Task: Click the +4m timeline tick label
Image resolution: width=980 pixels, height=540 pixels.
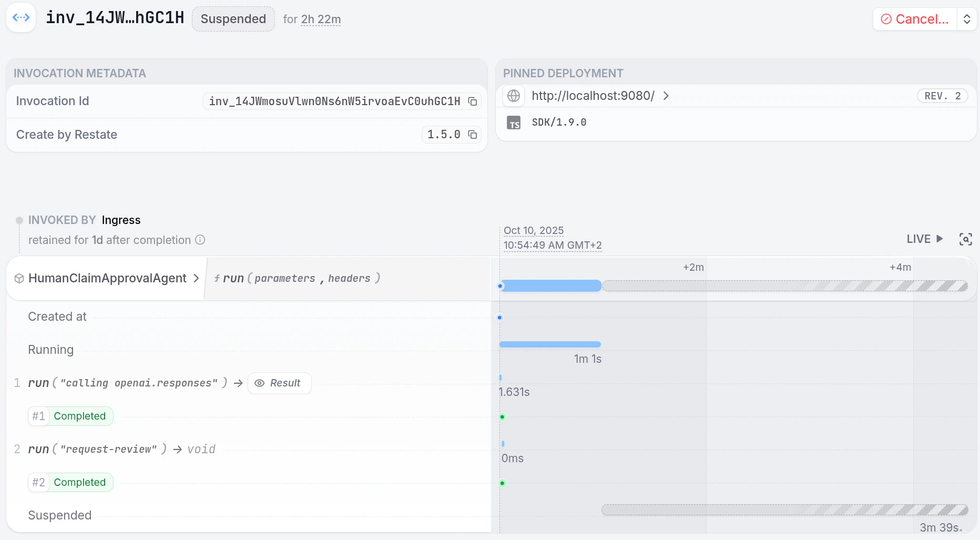Action: pyautogui.click(x=900, y=267)
